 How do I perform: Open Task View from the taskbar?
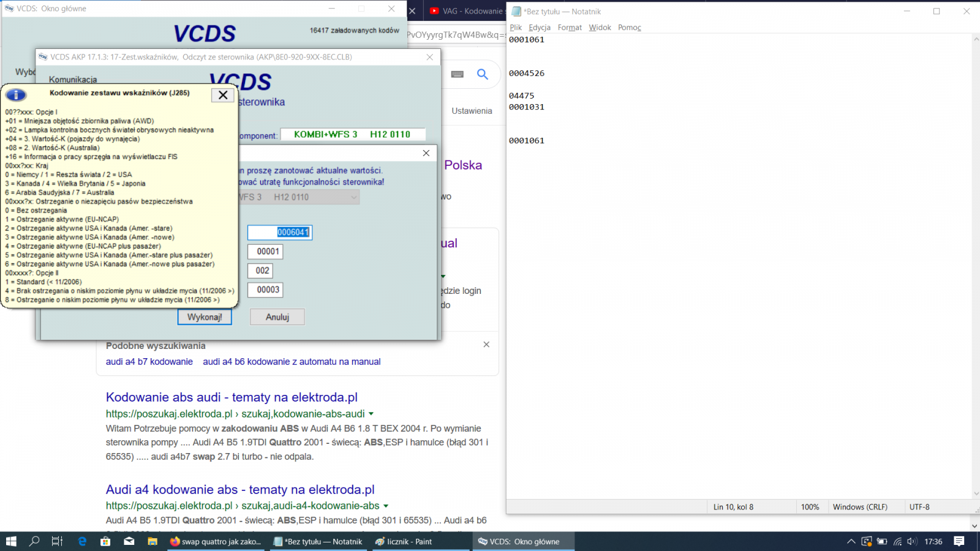coord(57,541)
